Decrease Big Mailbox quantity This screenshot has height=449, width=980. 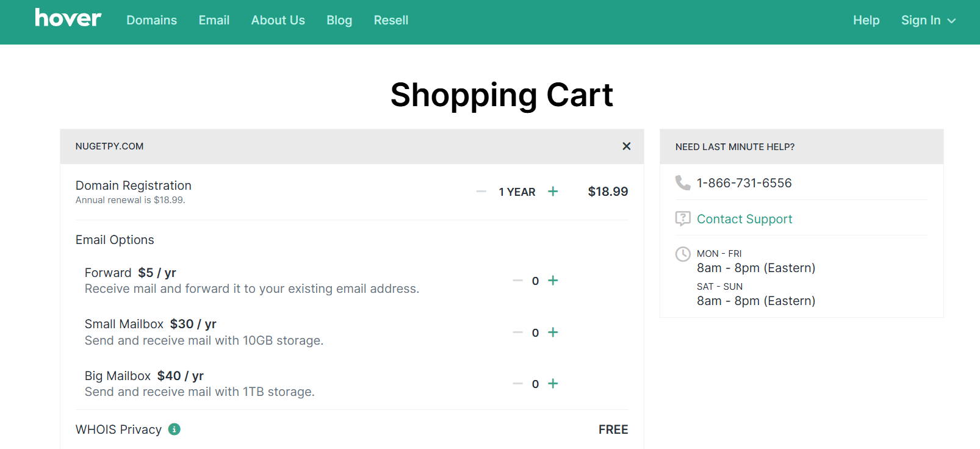(x=518, y=384)
